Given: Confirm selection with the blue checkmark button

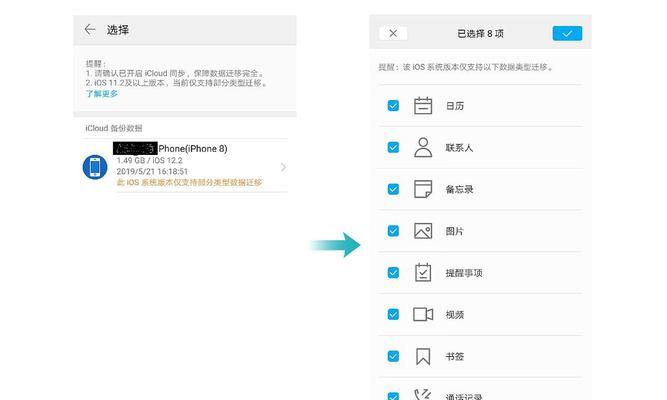Looking at the screenshot, I should pos(567,34).
